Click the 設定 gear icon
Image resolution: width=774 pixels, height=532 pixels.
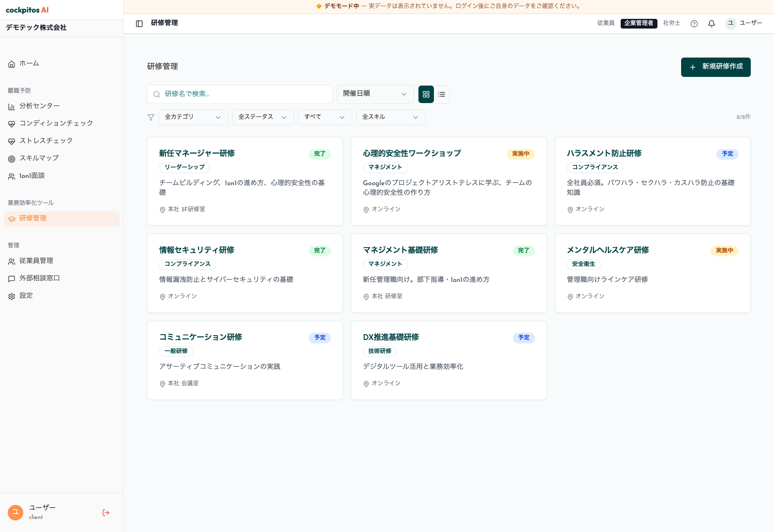(12, 296)
